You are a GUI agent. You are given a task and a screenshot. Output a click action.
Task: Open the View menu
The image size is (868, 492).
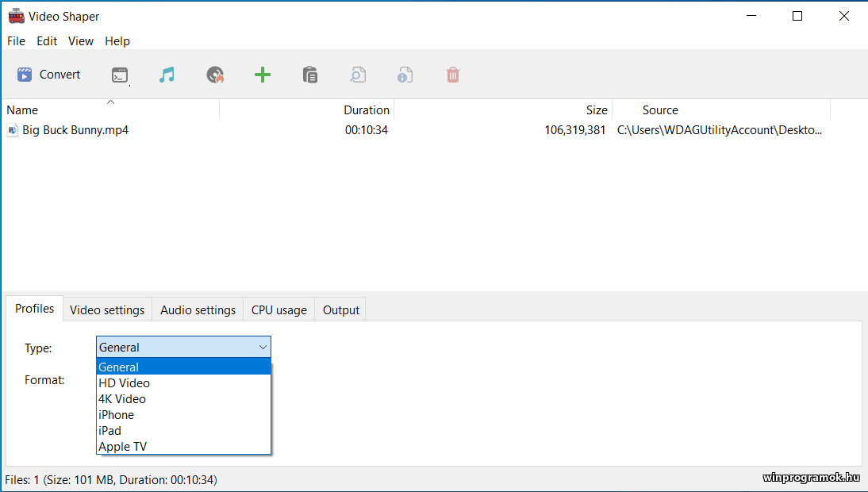click(x=81, y=41)
